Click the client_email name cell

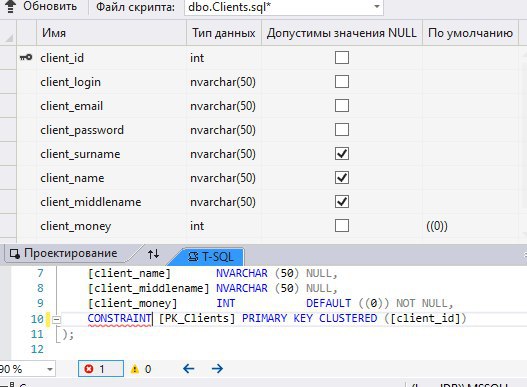111,106
